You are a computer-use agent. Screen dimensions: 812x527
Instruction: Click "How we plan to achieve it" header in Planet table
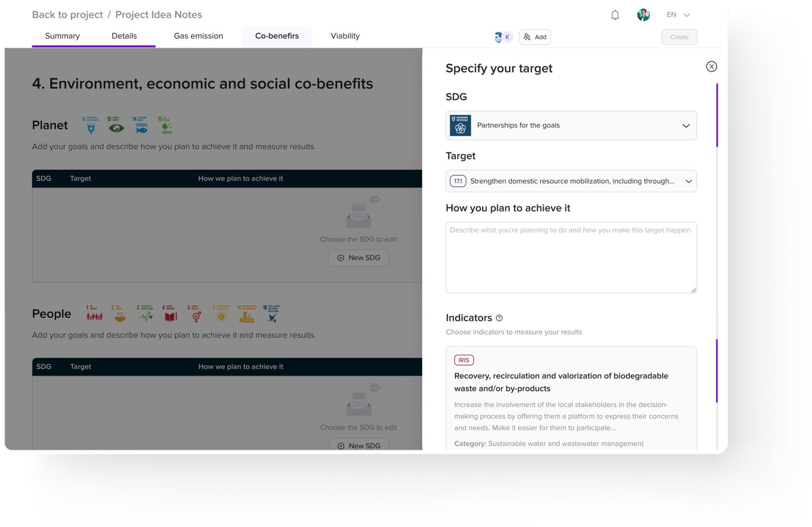tap(240, 179)
